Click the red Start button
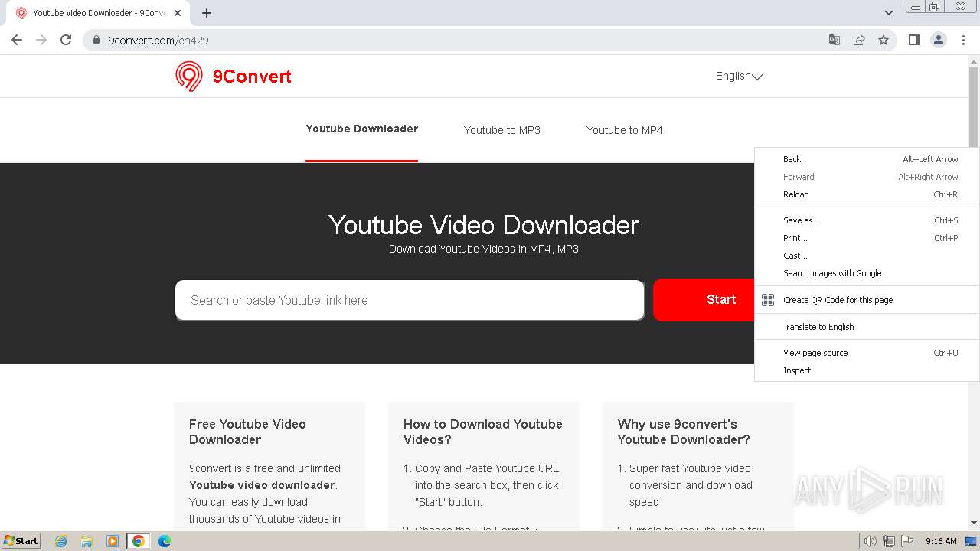The height and width of the screenshot is (551, 980). (704, 300)
